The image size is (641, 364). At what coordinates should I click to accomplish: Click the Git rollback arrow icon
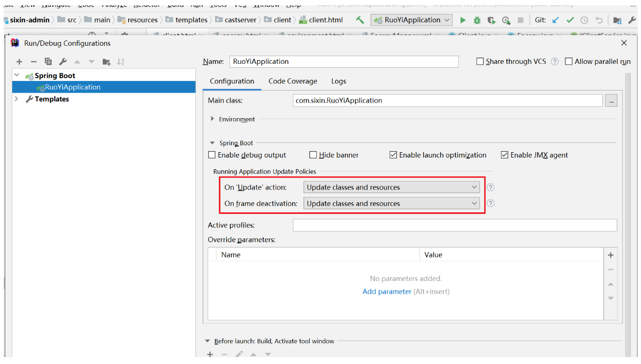coord(599,20)
